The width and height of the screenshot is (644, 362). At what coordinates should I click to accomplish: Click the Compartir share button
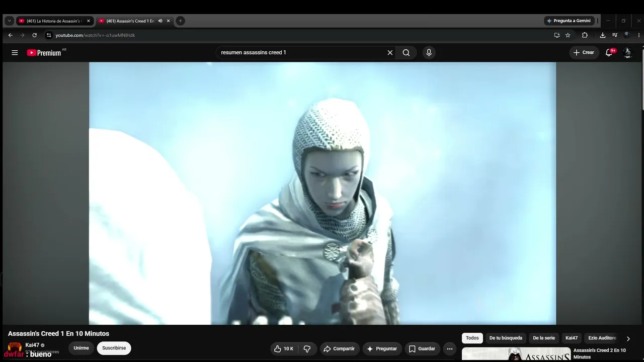339,348
